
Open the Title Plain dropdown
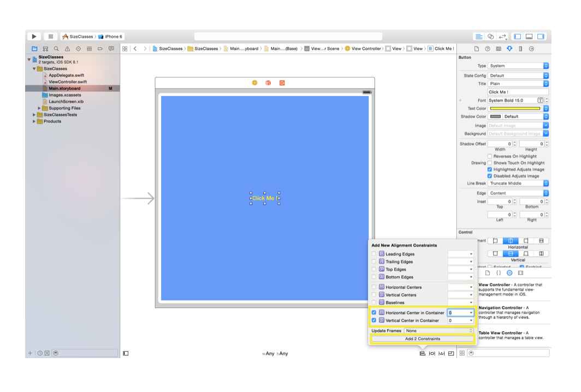click(x=518, y=84)
